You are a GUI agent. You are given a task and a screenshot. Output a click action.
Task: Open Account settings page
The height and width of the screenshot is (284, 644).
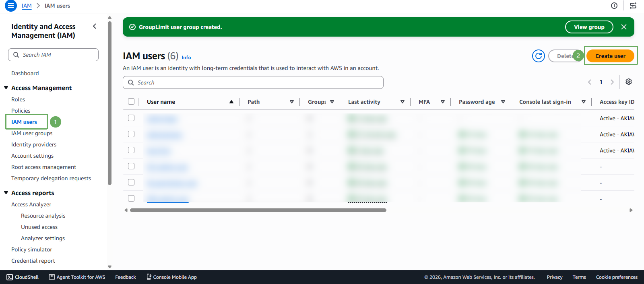32,156
